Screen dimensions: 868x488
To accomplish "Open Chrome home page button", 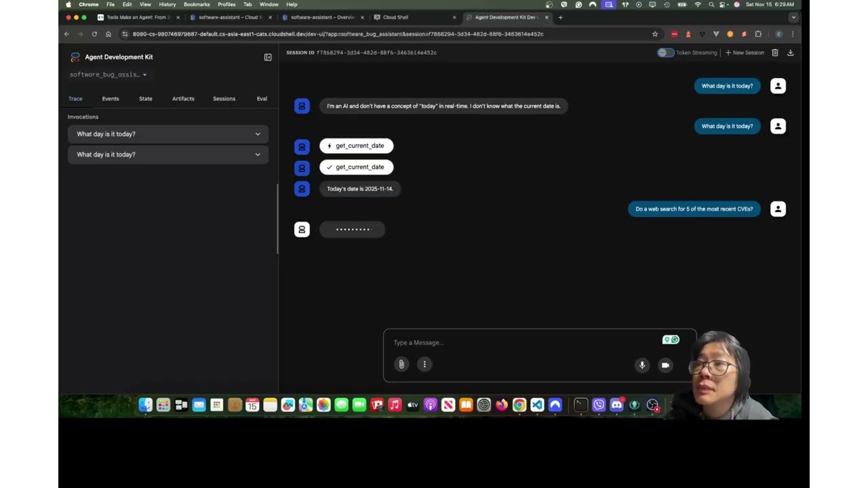I will (108, 34).
